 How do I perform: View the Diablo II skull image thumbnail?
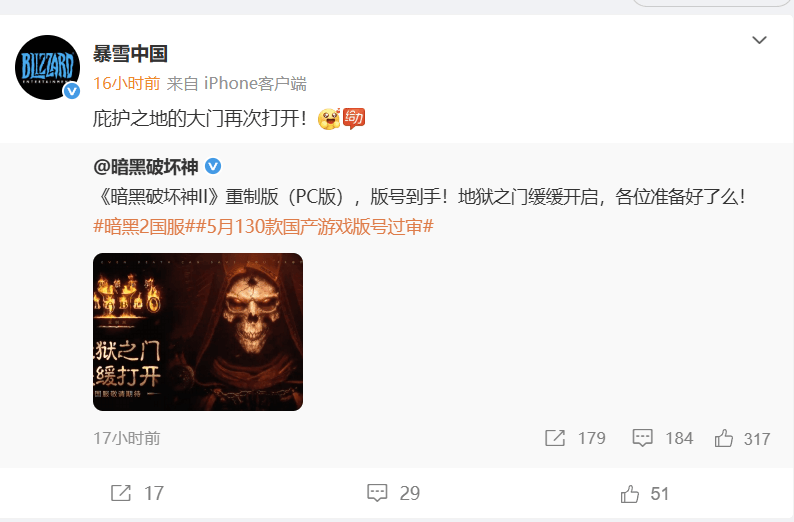tap(198, 332)
